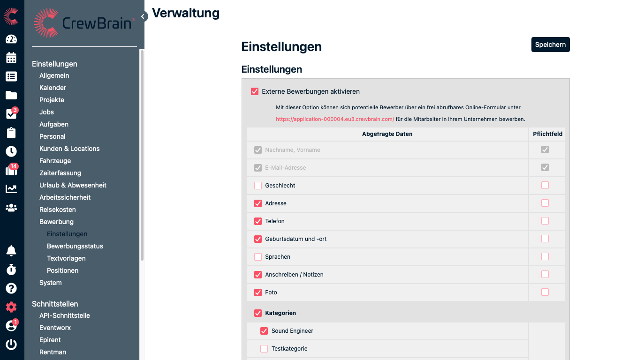
Task: Open the dashboard gauge icon
Action: coord(11,39)
